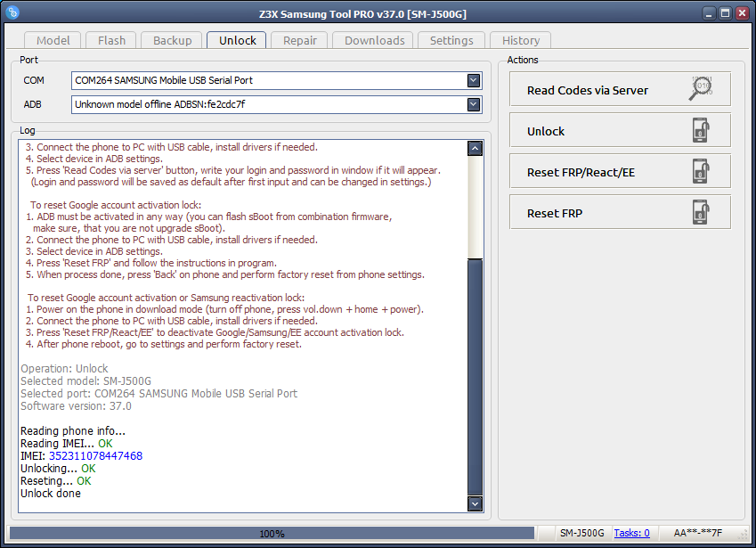Viewport: 756px width, 548px height.
Task: Click the '5. When process done, press 'Back'' line
Action: pos(225,274)
